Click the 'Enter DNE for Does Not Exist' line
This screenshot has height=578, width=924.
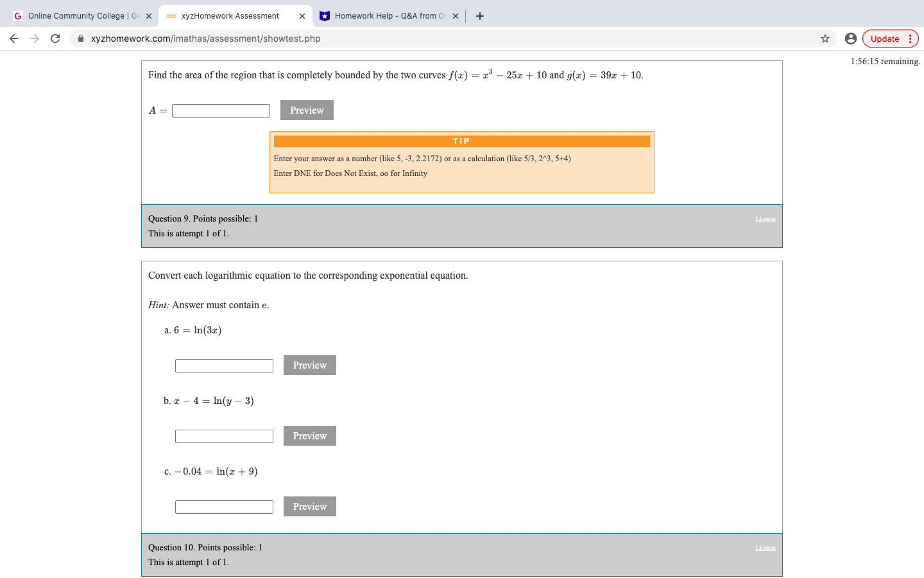tap(350, 173)
